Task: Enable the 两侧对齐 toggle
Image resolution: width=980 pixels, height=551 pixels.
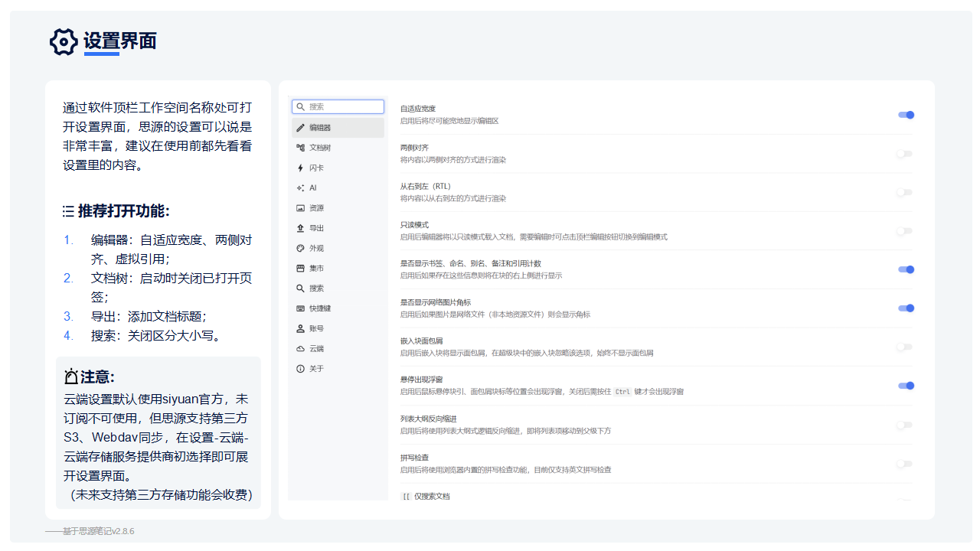Action: pos(906,154)
